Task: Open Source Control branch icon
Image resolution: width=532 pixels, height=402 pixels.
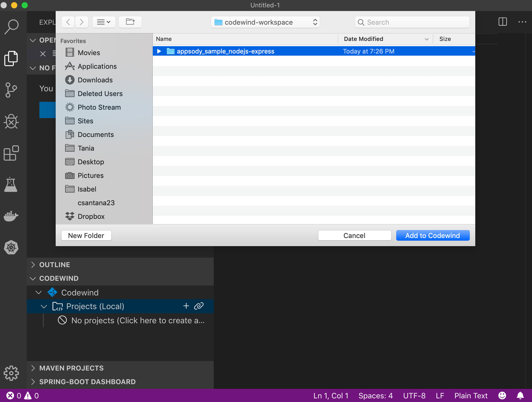Action: [x=11, y=90]
